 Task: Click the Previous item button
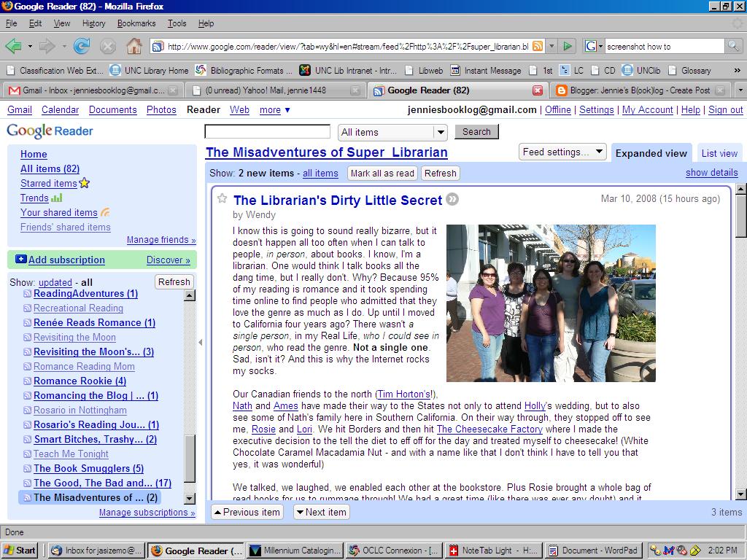tap(247, 513)
